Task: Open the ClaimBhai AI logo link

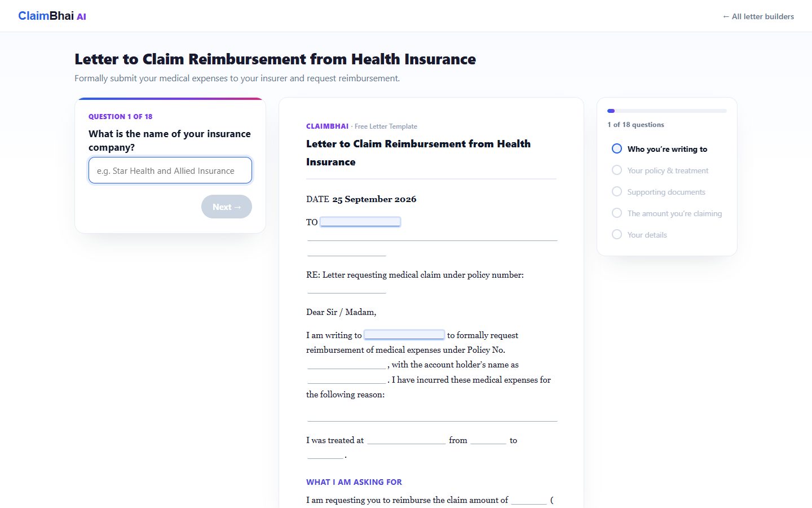Action: pos(52,16)
